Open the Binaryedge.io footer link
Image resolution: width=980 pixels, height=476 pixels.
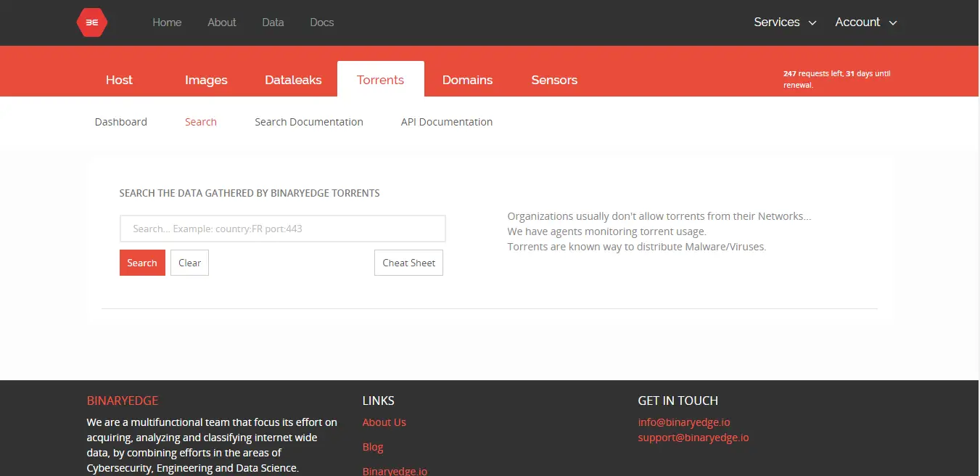tap(395, 471)
